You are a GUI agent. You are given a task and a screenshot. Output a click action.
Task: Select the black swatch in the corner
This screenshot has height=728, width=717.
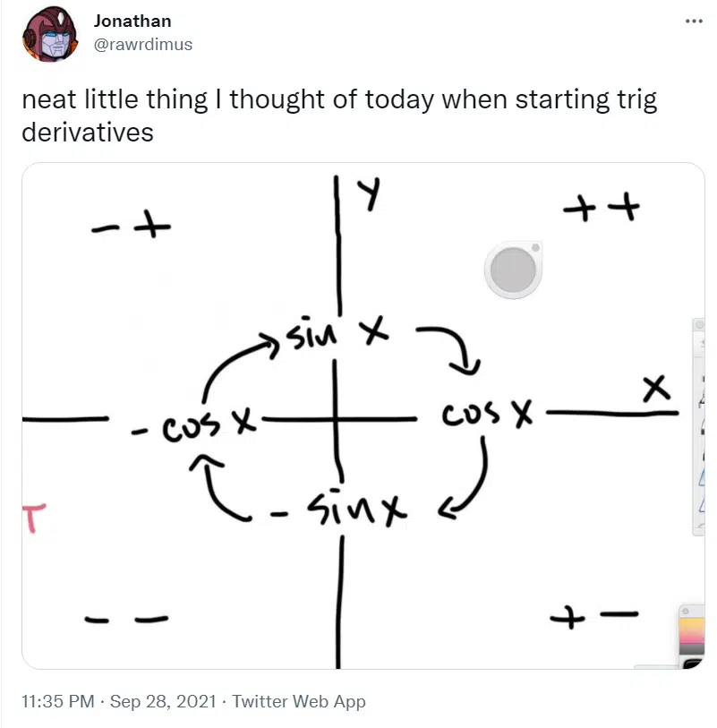[x=694, y=663]
